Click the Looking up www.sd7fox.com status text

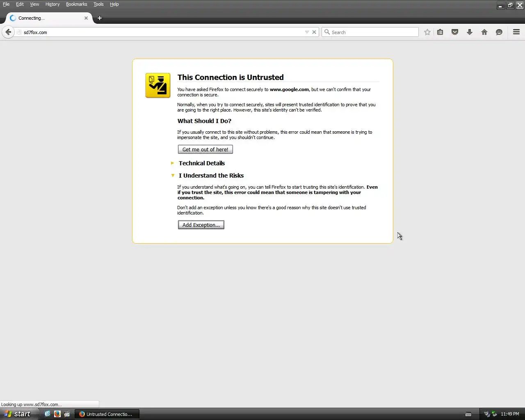[x=32, y=404]
